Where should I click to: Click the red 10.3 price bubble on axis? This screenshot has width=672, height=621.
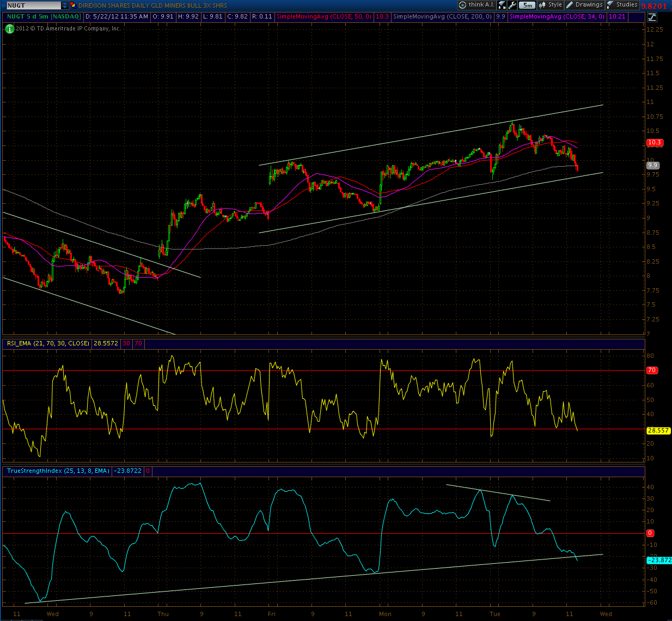654,142
